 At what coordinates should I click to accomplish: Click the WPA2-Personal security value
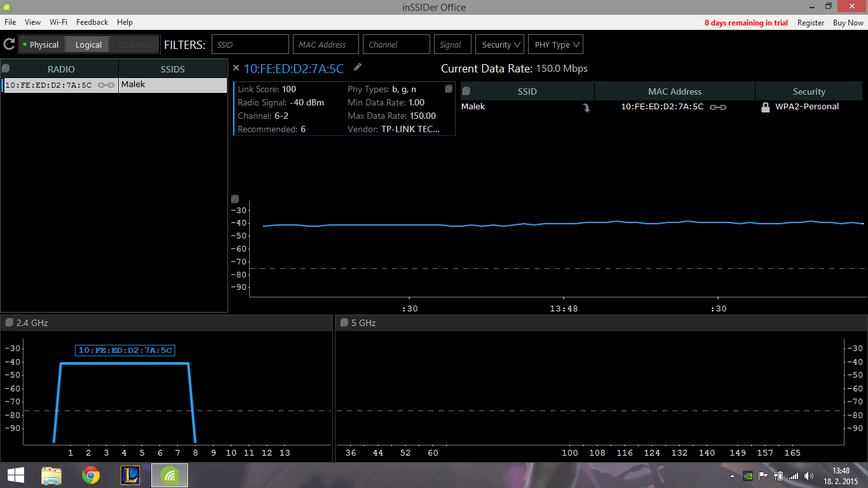807,107
